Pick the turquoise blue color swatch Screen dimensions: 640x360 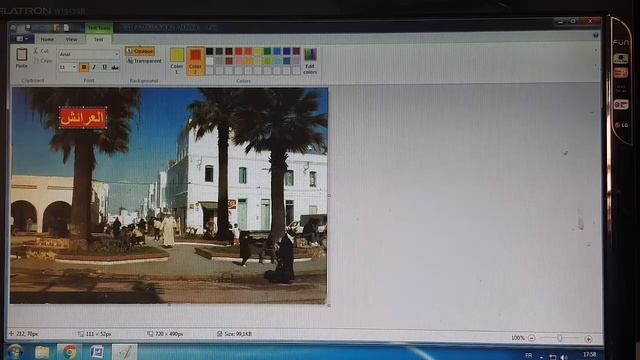[x=277, y=51]
